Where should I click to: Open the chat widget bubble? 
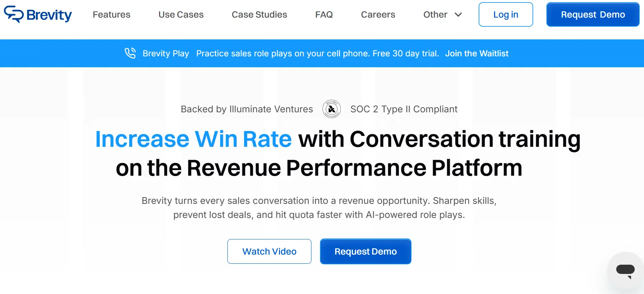pos(625,270)
